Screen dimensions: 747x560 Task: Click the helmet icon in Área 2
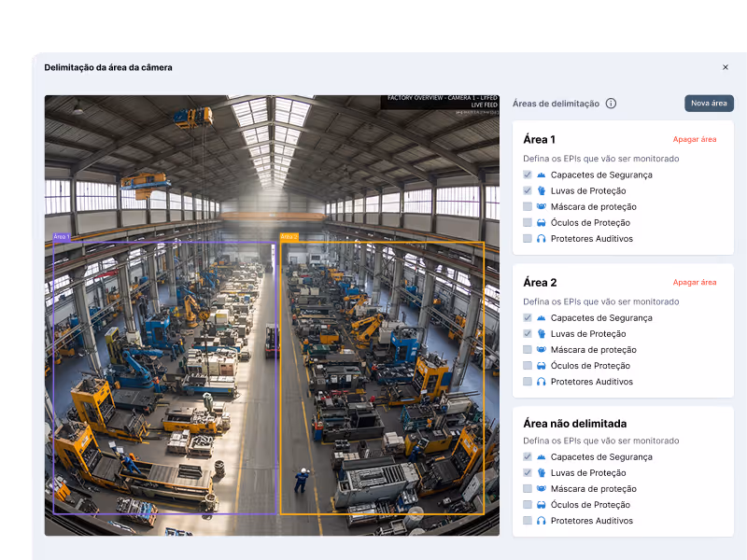coord(542,317)
